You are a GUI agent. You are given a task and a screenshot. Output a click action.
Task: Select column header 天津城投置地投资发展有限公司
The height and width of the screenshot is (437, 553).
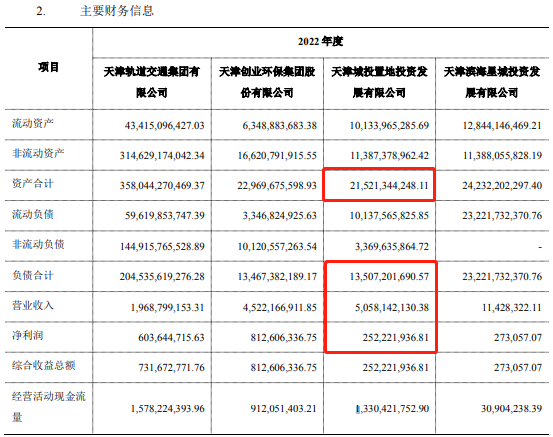[x=379, y=82]
